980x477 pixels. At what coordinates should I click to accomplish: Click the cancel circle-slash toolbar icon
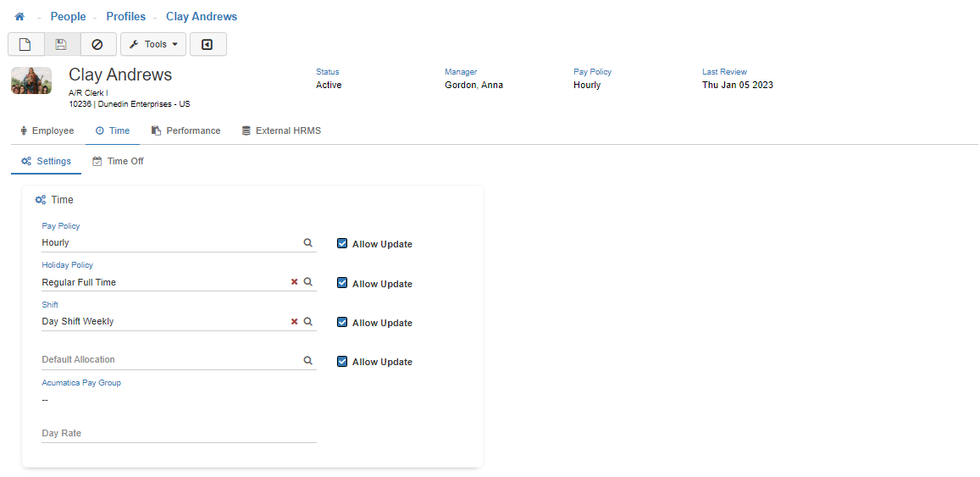(97, 44)
